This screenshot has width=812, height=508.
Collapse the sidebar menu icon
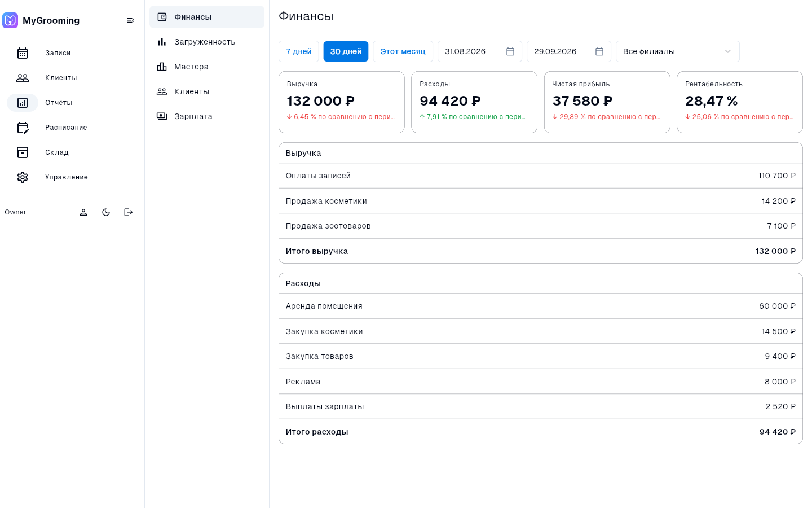pos(131,20)
